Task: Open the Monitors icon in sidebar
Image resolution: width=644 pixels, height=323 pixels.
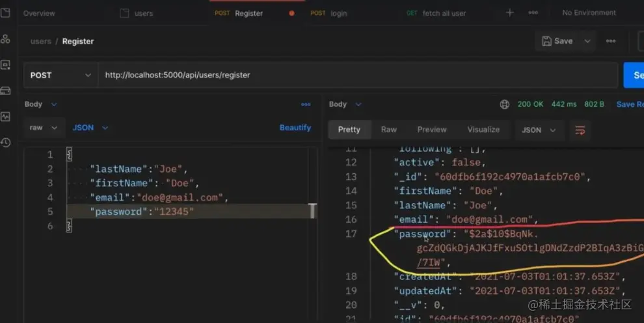Action: click(x=5, y=117)
